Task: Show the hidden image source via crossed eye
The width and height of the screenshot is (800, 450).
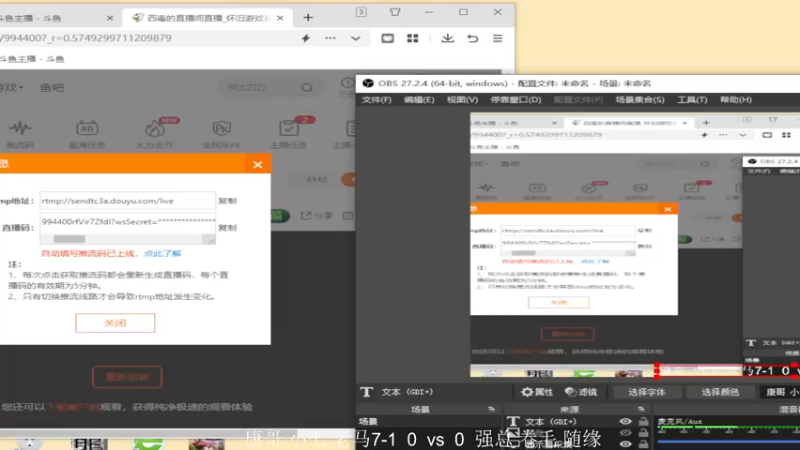Action: [x=626, y=433]
